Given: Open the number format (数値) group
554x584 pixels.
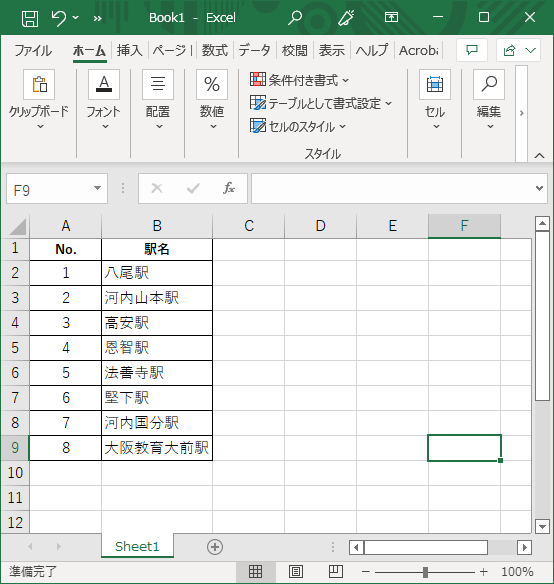Looking at the screenshot, I should (x=212, y=85).
